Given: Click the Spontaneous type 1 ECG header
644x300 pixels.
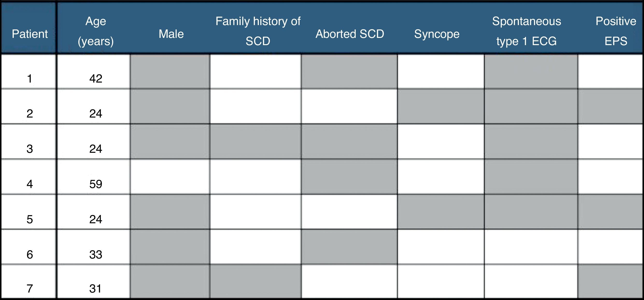Looking at the screenshot, I should [x=526, y=31].
